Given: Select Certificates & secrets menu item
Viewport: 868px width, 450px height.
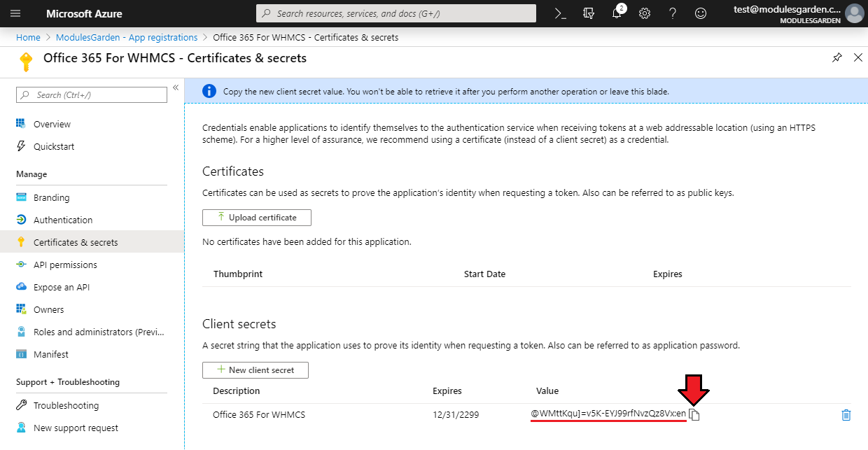Looking at the screenshot, I should (92, 242).
